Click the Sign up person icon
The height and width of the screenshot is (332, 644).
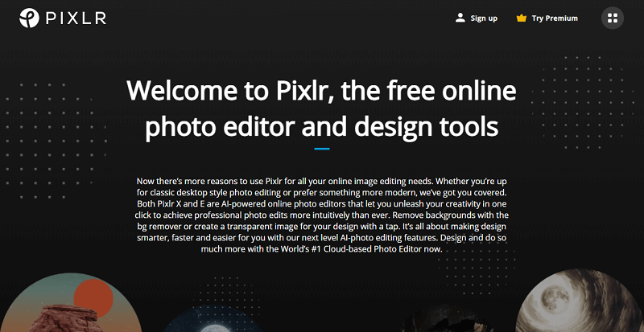(x=460, y=18)
